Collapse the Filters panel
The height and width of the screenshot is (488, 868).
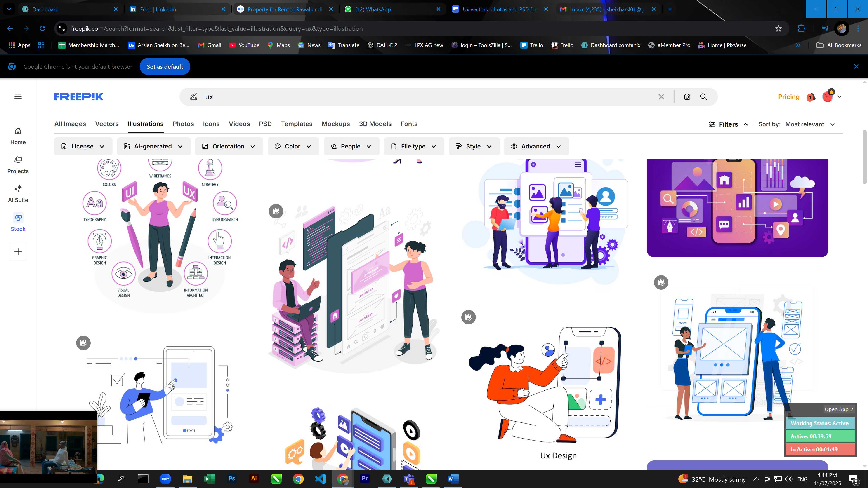click(x=729, y=124)
